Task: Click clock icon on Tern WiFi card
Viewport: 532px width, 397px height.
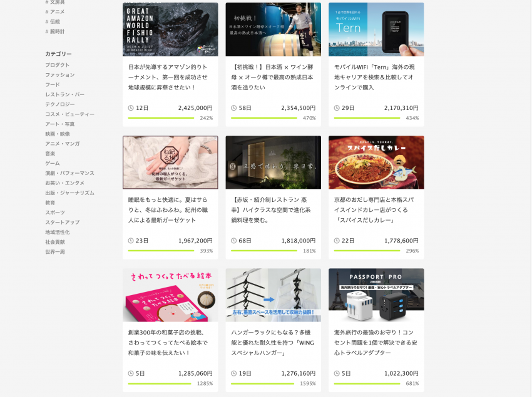Action: pos(337,108)
